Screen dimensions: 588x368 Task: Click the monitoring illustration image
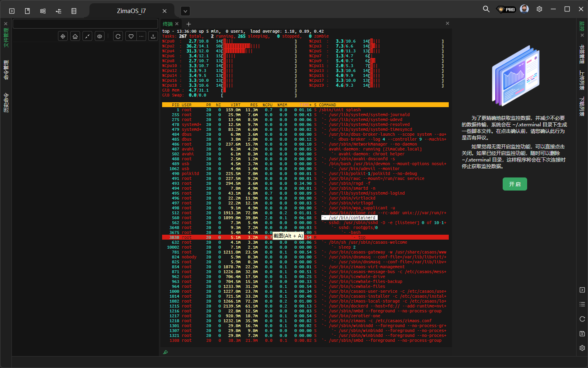515,76
